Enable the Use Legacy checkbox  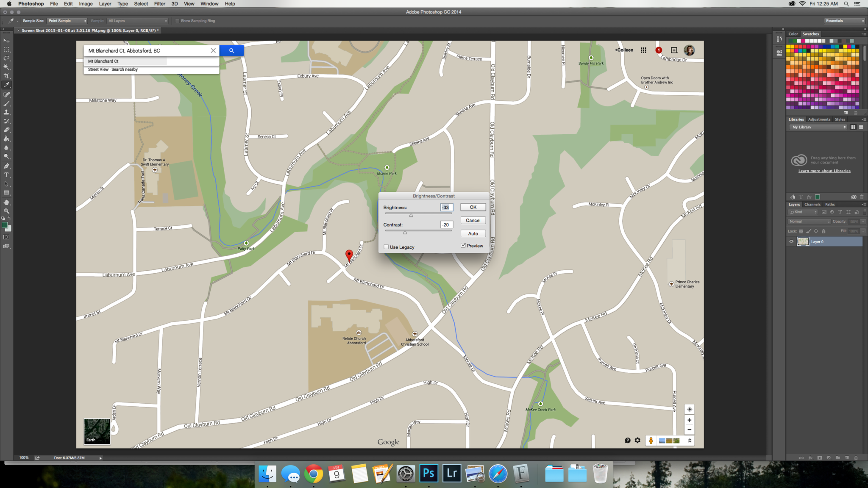coord(386,247)
